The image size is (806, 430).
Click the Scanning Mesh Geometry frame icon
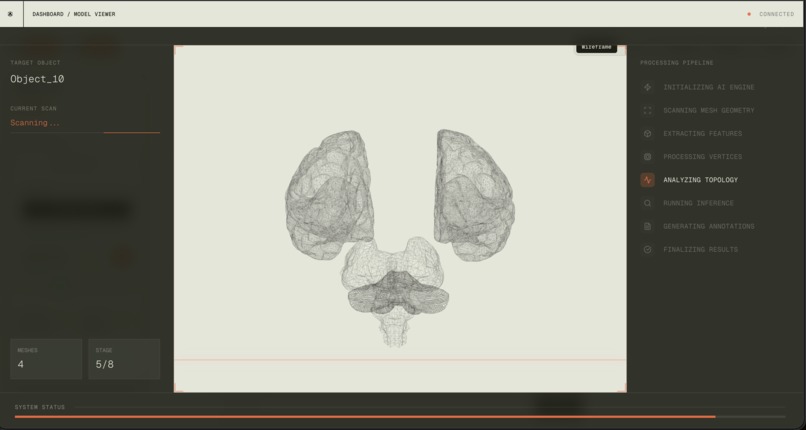647,110
